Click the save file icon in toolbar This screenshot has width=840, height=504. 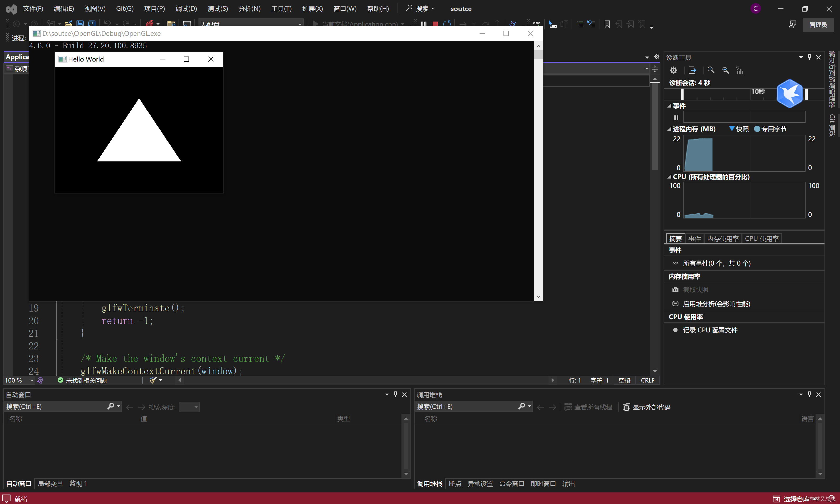[x=80, y=24]
